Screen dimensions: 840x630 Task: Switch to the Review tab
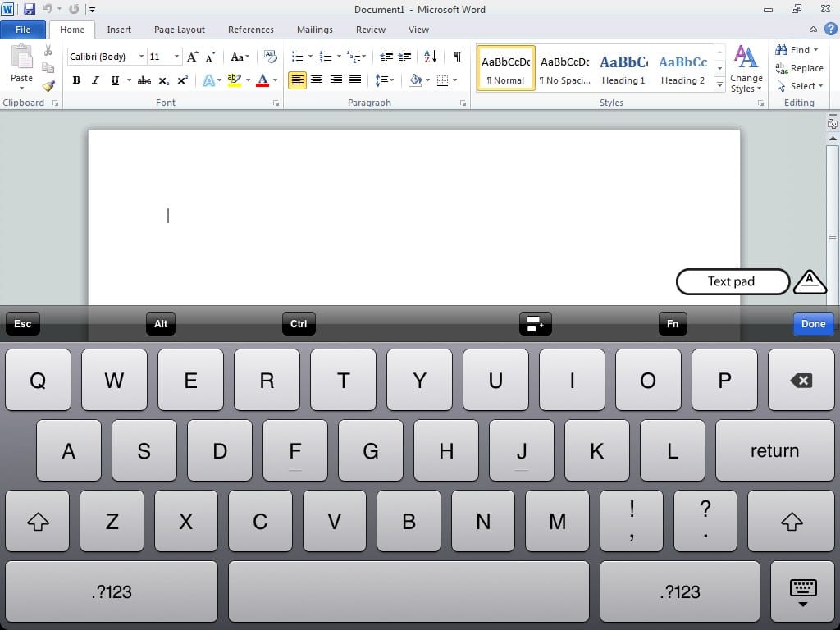(371, 30)
